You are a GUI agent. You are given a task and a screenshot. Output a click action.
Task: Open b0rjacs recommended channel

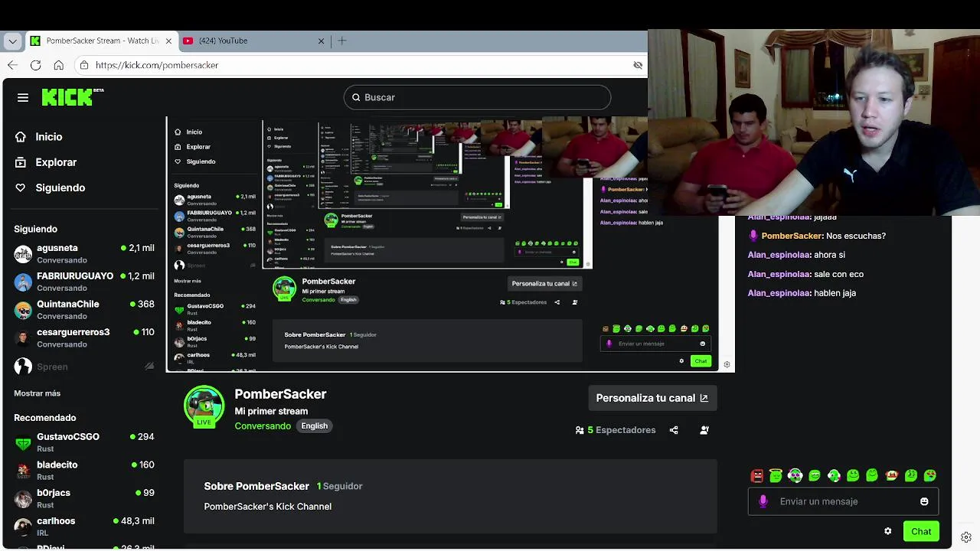(x=84, y=498)
